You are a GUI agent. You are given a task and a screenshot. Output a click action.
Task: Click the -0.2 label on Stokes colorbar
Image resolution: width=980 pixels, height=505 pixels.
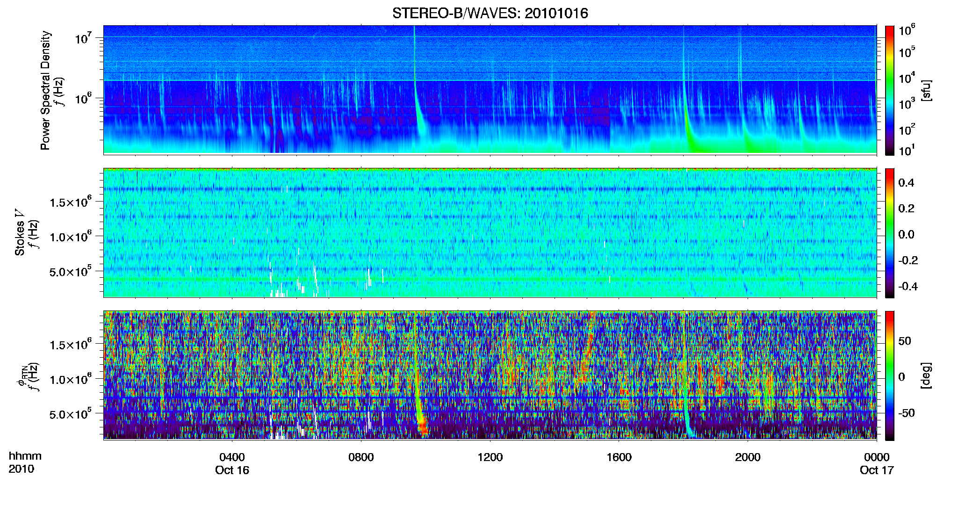[x=908, y=260]
